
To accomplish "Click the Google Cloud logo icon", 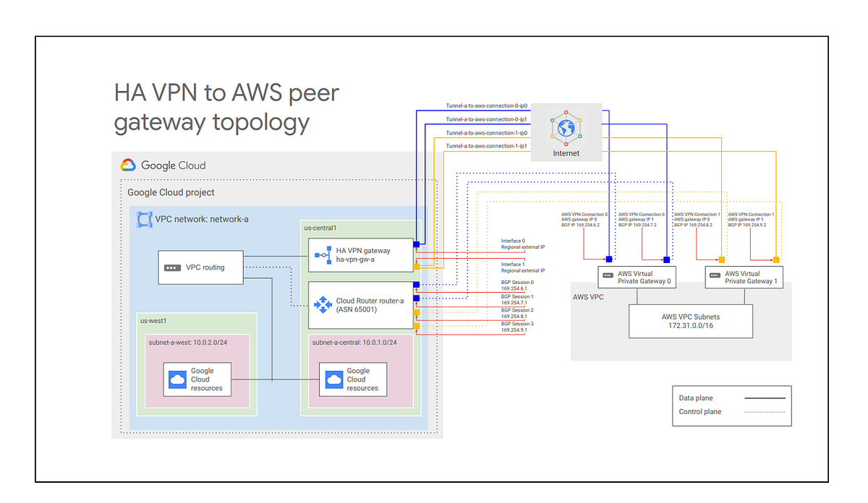I will [x=128, y=165].
